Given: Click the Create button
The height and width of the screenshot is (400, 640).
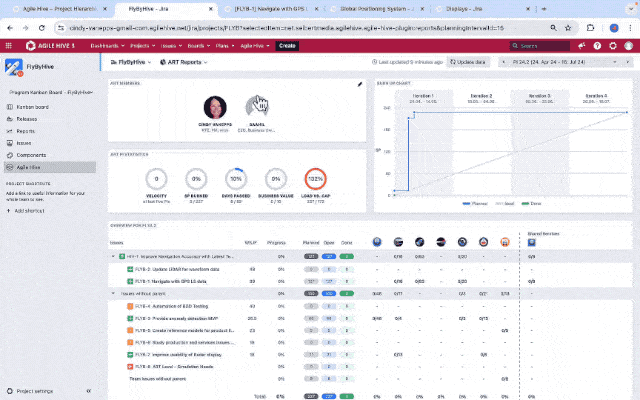Looking at the screenshot, I should point(287,46).
